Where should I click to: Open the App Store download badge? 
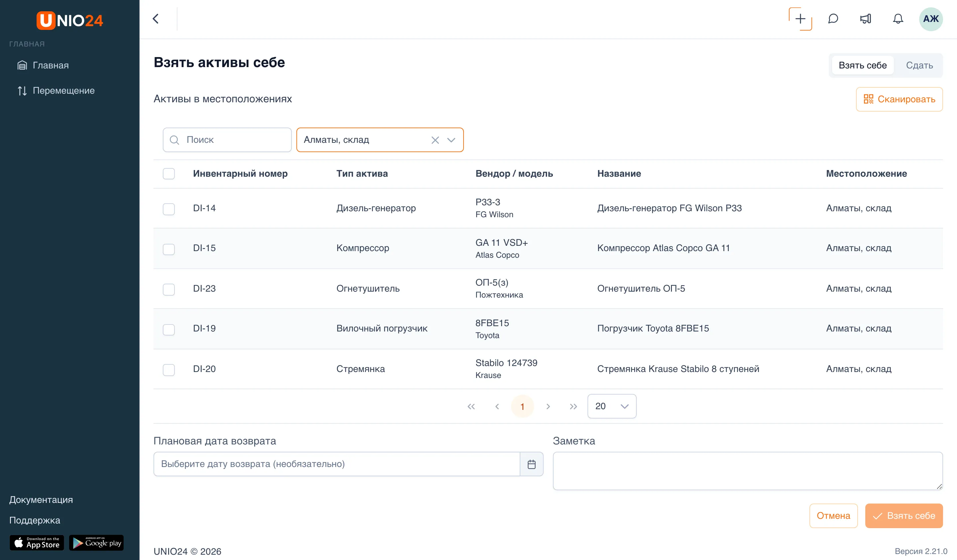click(37, 543)
